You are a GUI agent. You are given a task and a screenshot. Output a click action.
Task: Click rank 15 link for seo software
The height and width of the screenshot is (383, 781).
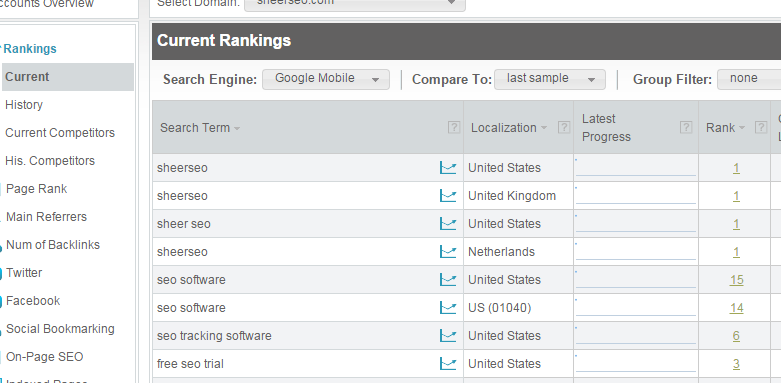[x=736, y=280]
